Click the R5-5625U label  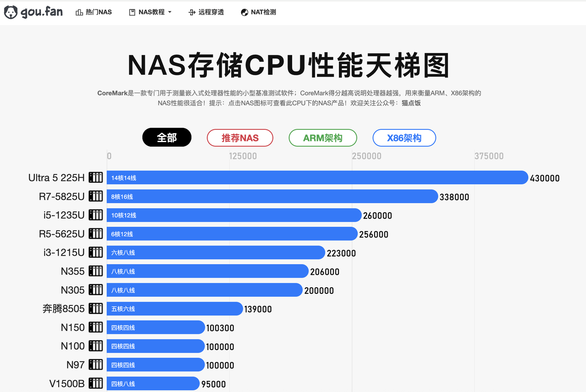(x=62, y=234)
